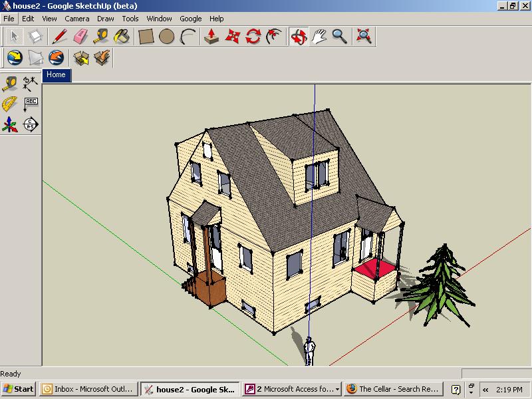Activate the Zoom magnifier tool

[x=340, y=37]
